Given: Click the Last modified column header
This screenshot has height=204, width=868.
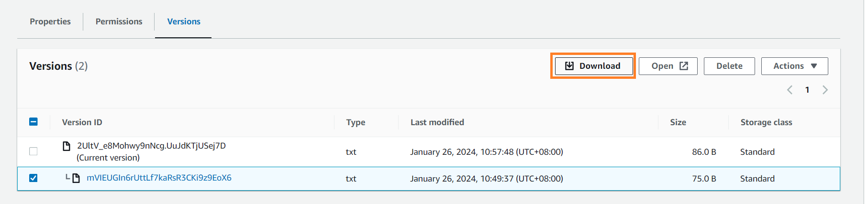Looking at the screenshot, I should point(437,122).
